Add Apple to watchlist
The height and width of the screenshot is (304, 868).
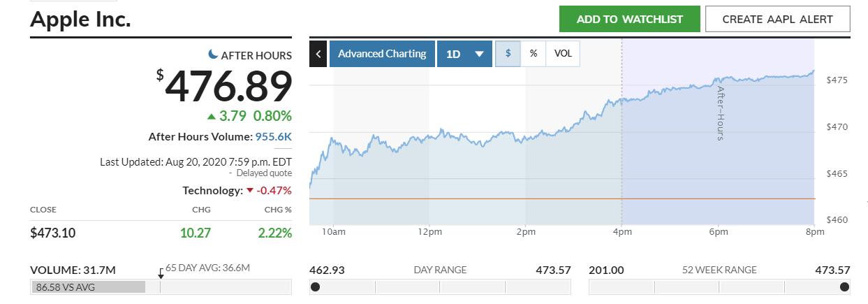coord(629,19)
